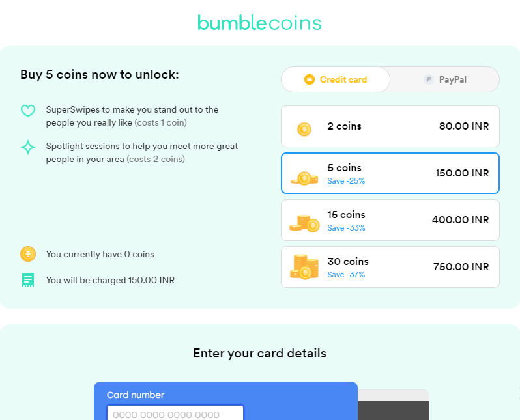Viewport: 520px width, 420px height.
Task: Click the large coin stack icon for 30 coins
Action: pos(304,267)
